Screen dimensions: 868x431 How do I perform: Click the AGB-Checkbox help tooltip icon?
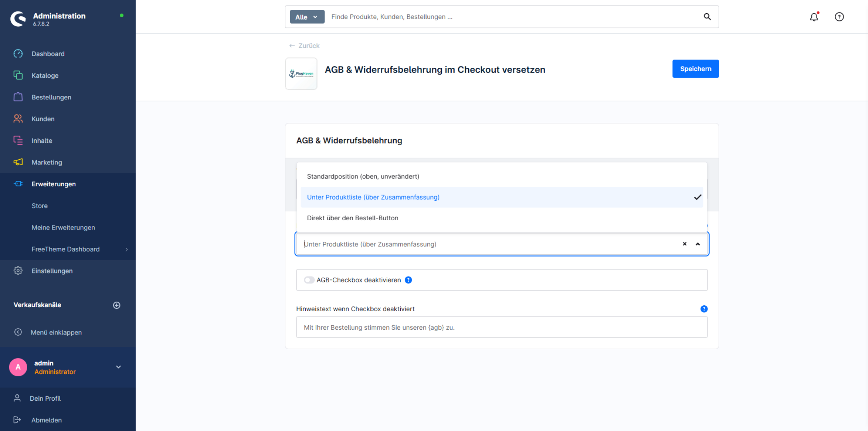click(x=408, y=280)
